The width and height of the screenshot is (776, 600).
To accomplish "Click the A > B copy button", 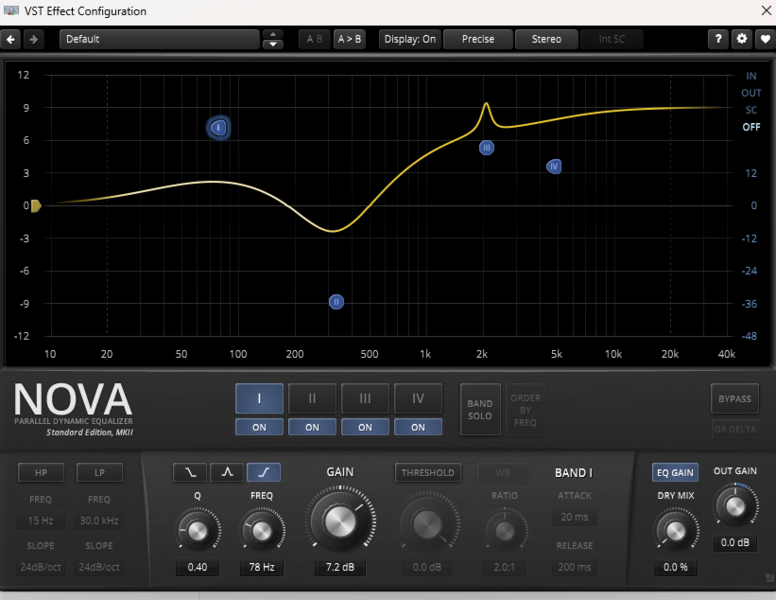I will [350, 39].
